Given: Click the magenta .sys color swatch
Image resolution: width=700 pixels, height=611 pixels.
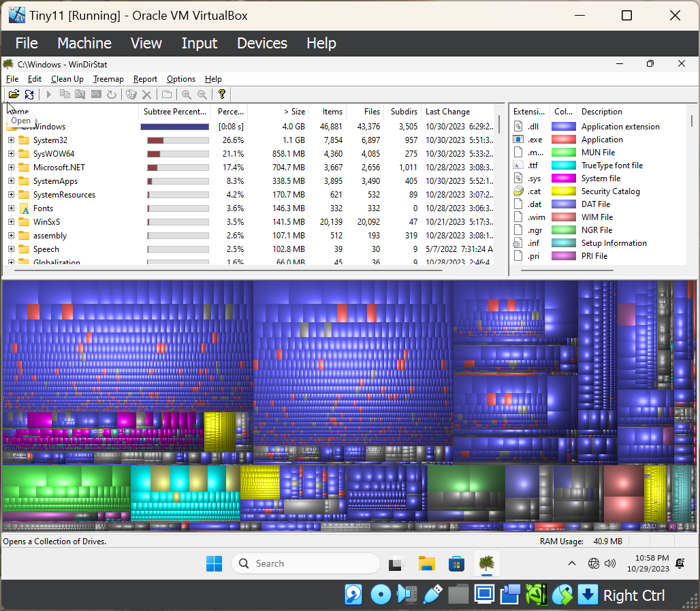Looking at the screenshot, I should (563, 178).
